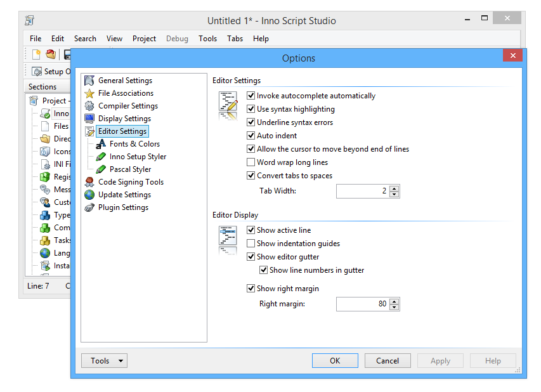Click the Right margin input field

(363, 304)
